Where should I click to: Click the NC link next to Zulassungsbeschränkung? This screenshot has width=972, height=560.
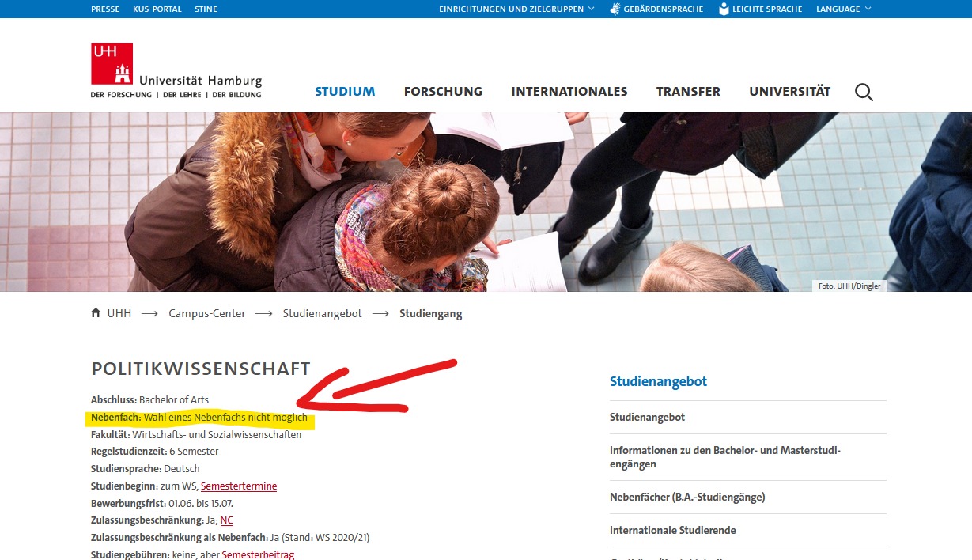tap(226, 520)
